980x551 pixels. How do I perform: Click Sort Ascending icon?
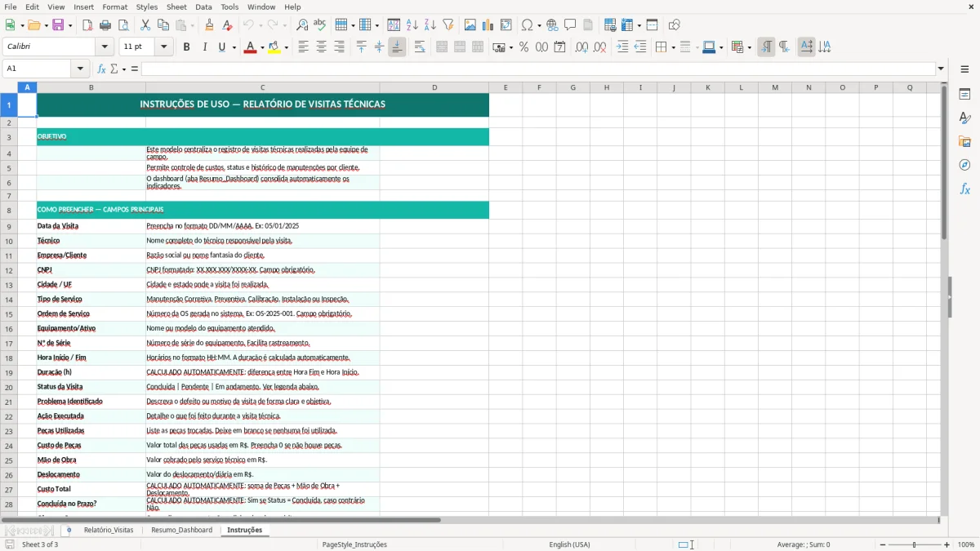click(x=412, y=25)
